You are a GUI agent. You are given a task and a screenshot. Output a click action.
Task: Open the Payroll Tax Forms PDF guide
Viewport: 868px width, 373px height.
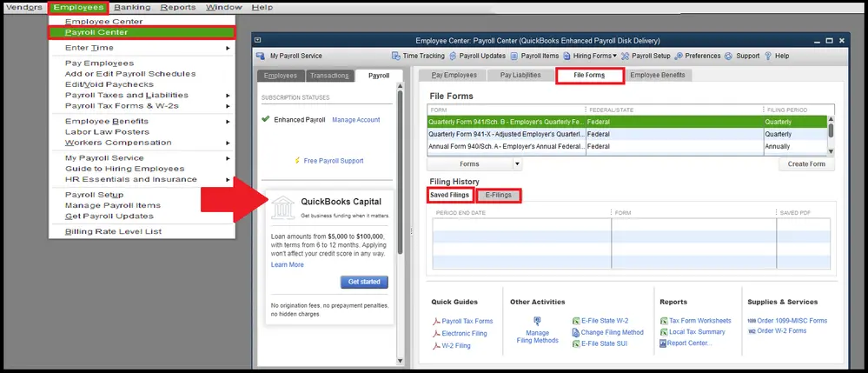point(437,322)
